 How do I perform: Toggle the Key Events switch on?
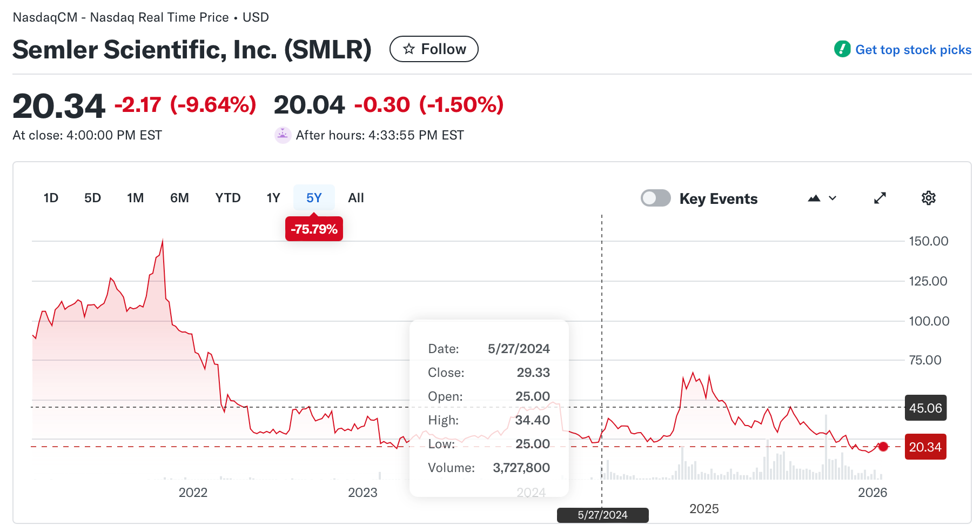(655, 198)
